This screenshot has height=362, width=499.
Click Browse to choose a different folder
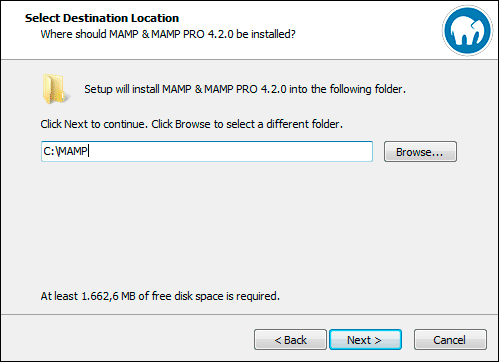point(420,152)
